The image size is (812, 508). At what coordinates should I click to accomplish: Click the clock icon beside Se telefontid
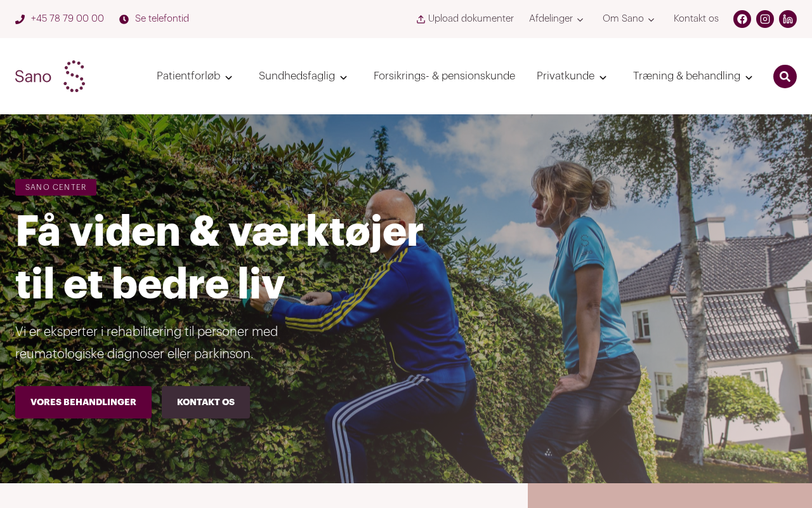click(x=124, y=19)
